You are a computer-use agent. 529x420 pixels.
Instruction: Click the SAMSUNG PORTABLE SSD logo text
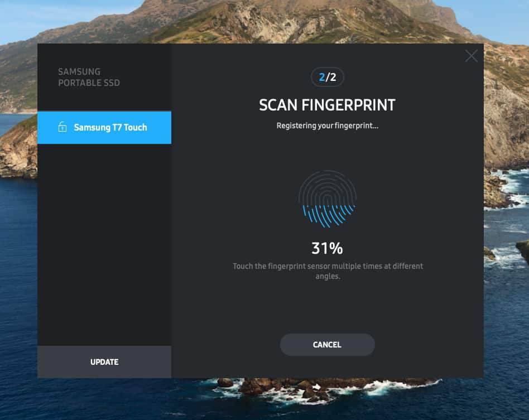click(x=89, y=78)
